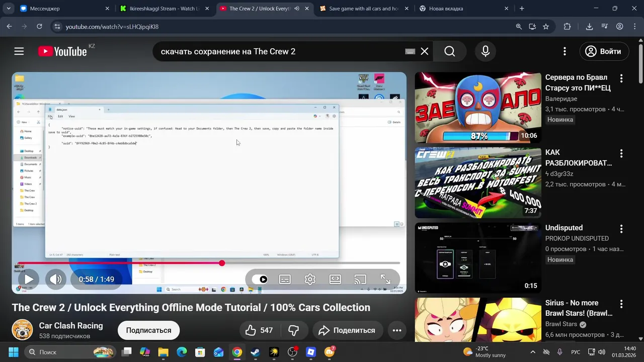Open options for the Сервера по Бравл Старсу video
The width and height of the screenshot is (644, 362).
621,78
